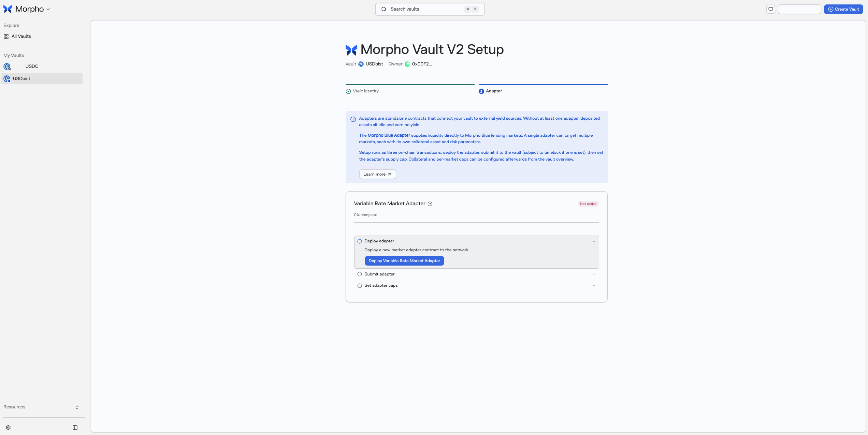Click the My Vaults section heading
The height and width of the screenshot is (435, 868).
tap(14, 56)
